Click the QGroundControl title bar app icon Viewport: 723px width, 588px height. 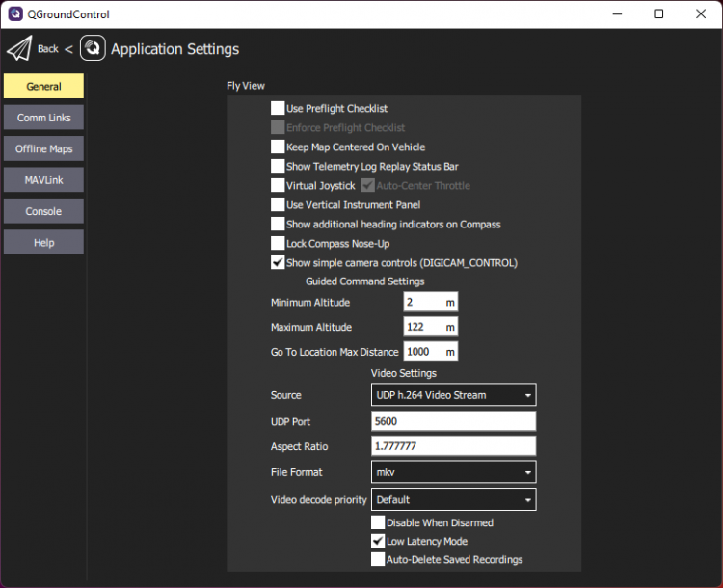[x=15, y=14]
